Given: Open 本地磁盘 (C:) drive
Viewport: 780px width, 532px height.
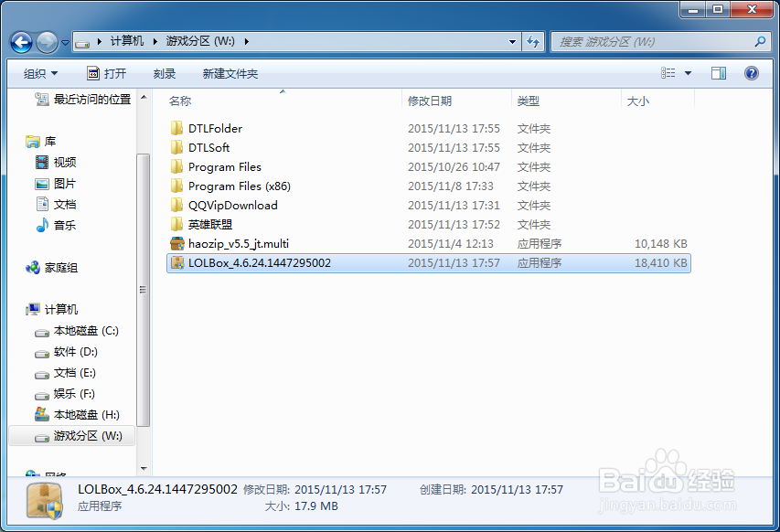Looking at the screenshot, I should click(x=77, y=331).
